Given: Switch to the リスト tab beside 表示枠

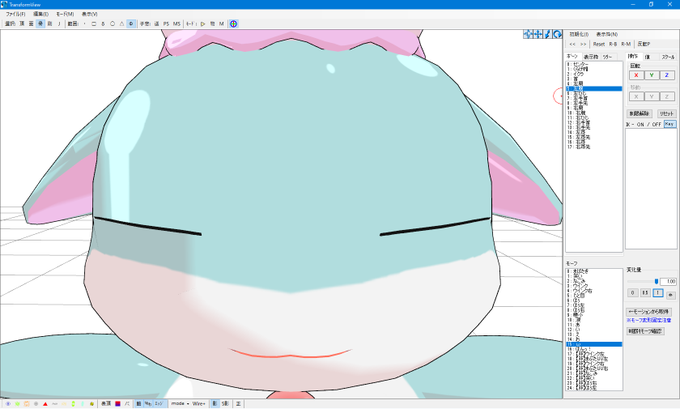Looking at the screenshot, I should [607, 57].
